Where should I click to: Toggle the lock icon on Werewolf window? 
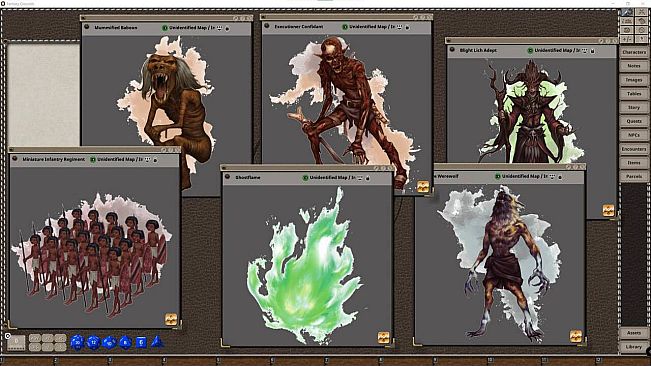tap(560, 177)
